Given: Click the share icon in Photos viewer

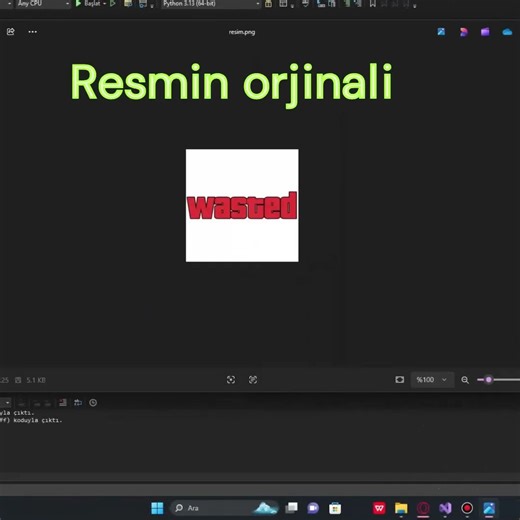Looking at the screenshot, I should (x=11, y=32).
